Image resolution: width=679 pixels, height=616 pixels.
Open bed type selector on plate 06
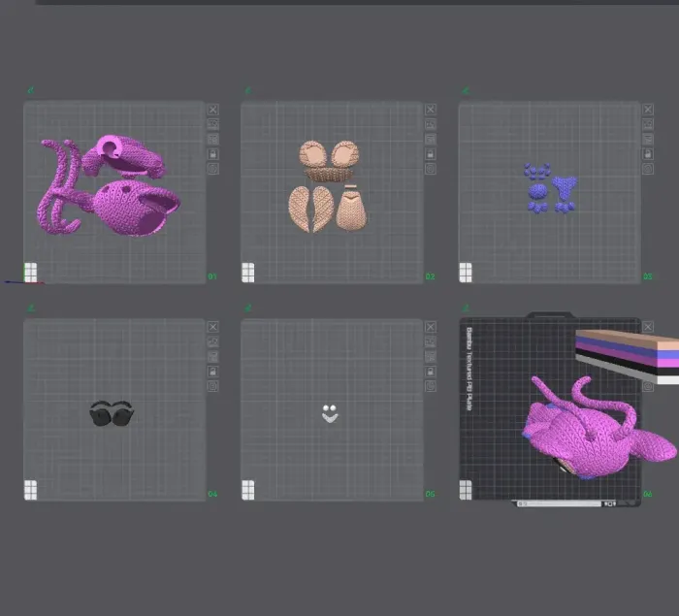pyautogui.click(x=466, y=490)
